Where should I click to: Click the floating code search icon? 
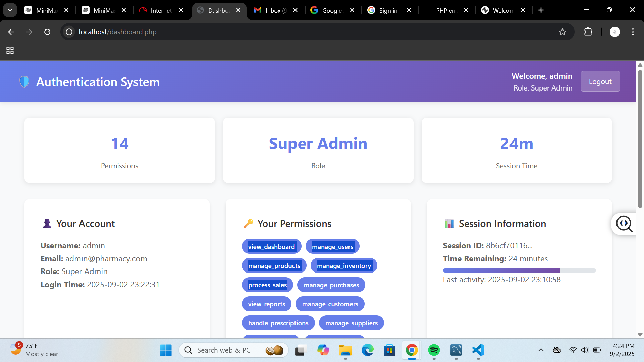[x=624, y=224]
